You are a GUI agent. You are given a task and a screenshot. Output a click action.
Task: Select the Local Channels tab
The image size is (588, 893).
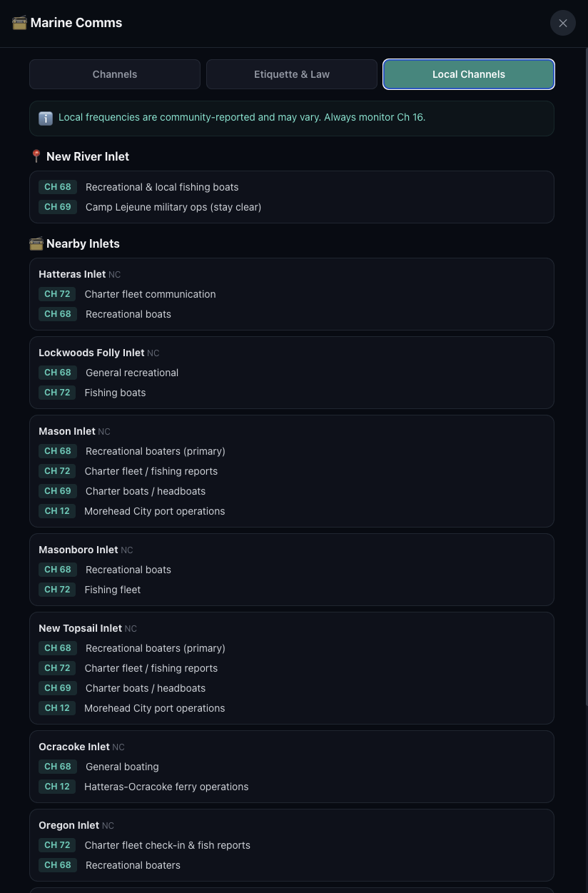click(468, 74)
